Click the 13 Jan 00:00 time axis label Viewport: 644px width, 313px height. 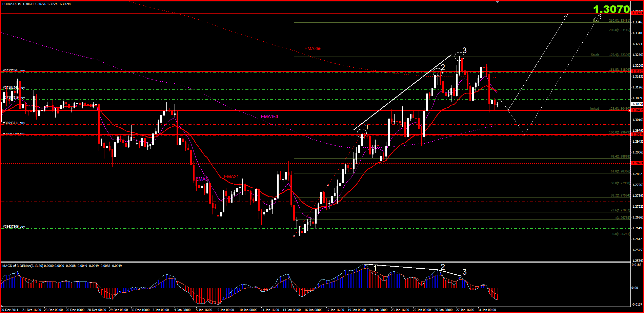click(292, 310)
